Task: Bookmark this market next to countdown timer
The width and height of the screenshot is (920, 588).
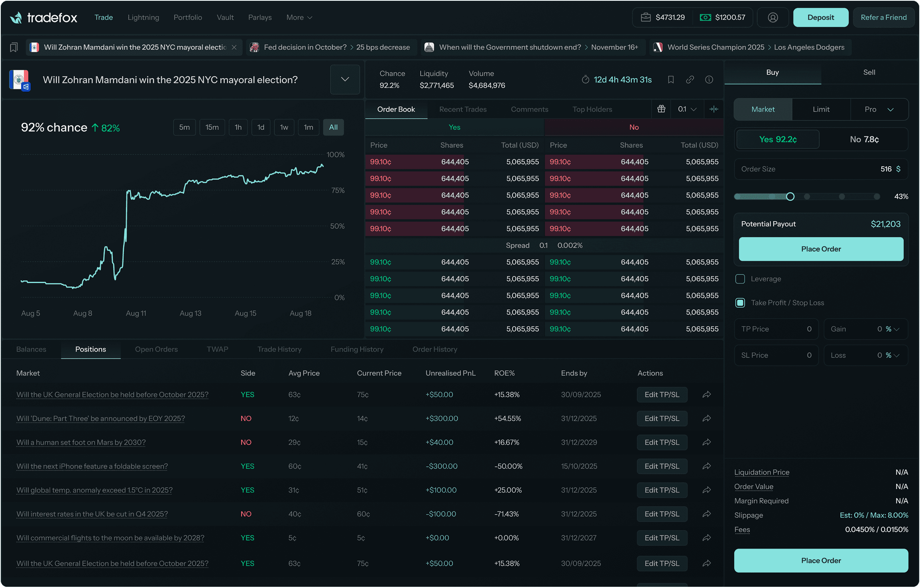Action: [x=671, y=80]
